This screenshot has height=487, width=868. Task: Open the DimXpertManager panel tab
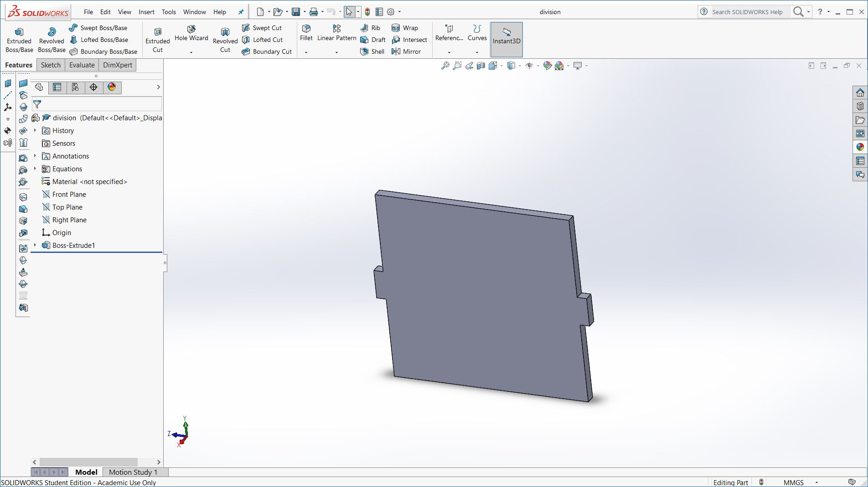pyautogui.click(x=93, y=87)
